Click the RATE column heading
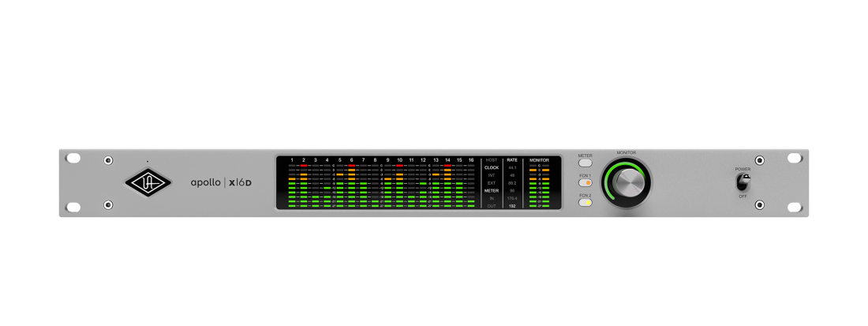Screen dimensions: 868x326 (x=512, y=160)
